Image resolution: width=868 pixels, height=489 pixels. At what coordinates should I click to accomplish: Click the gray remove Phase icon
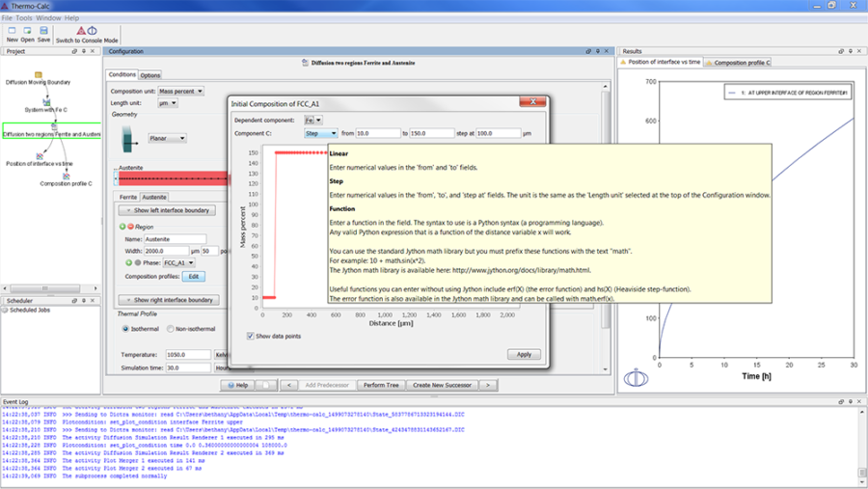(137, 262)
